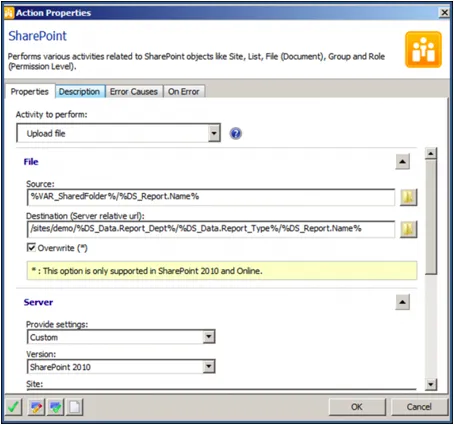Click the File section heading
This screenshot has width=454, height=425.
tap(31, 162)
